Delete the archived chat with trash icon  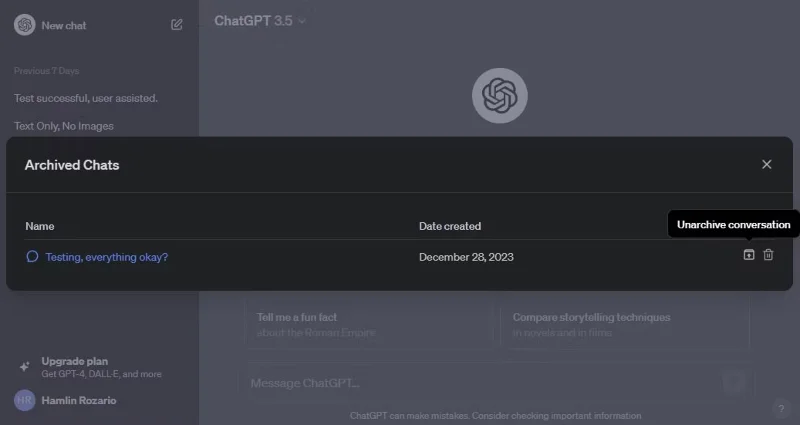point(768,255)
